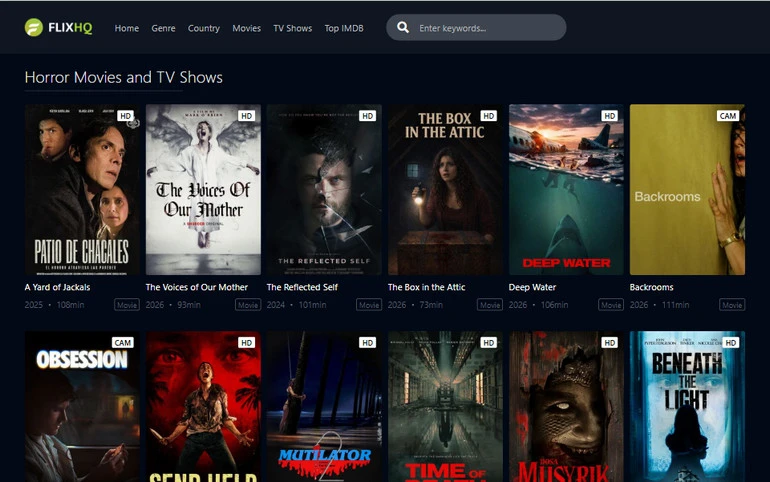This screenshot has height=482, width=770.
Task: Click the 2024 • 101min text
Action: tap(296, 305)
